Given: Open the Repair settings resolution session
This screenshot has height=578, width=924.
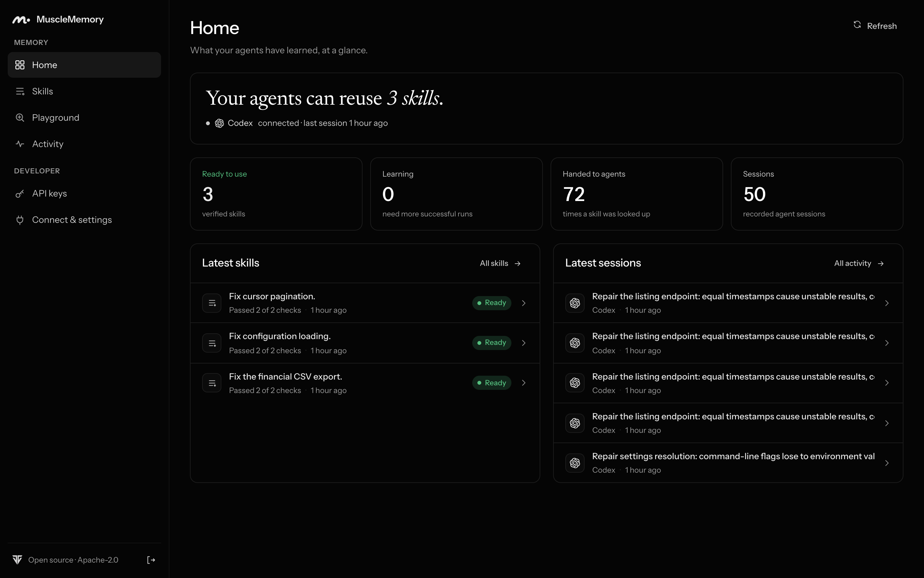Looking at the screenshot, I should pyautogui.click(x=728, y=463).
